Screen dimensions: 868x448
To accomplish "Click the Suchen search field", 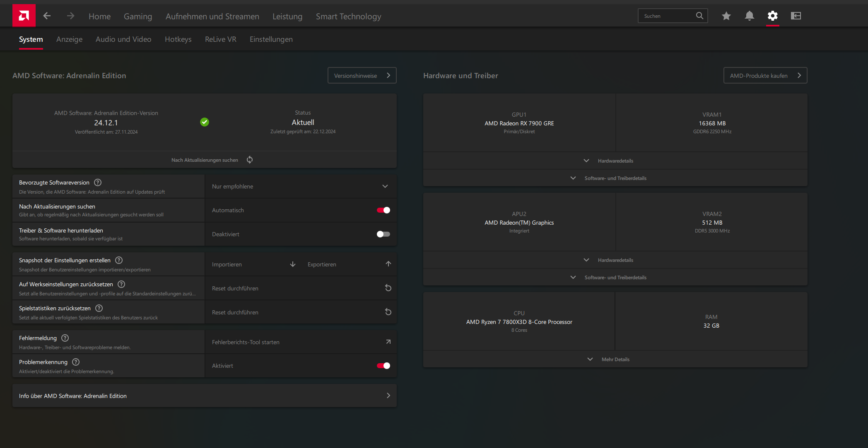I will pos(667,16).
